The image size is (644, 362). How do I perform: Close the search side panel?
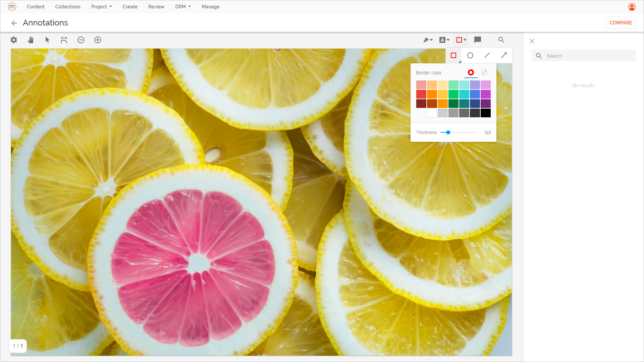[x=532, y=41]
